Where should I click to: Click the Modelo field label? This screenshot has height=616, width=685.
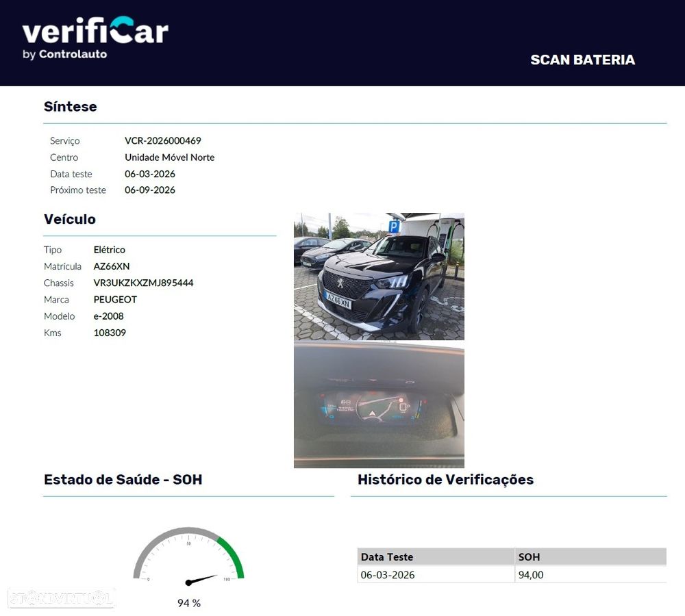click(x=59, y=316)
